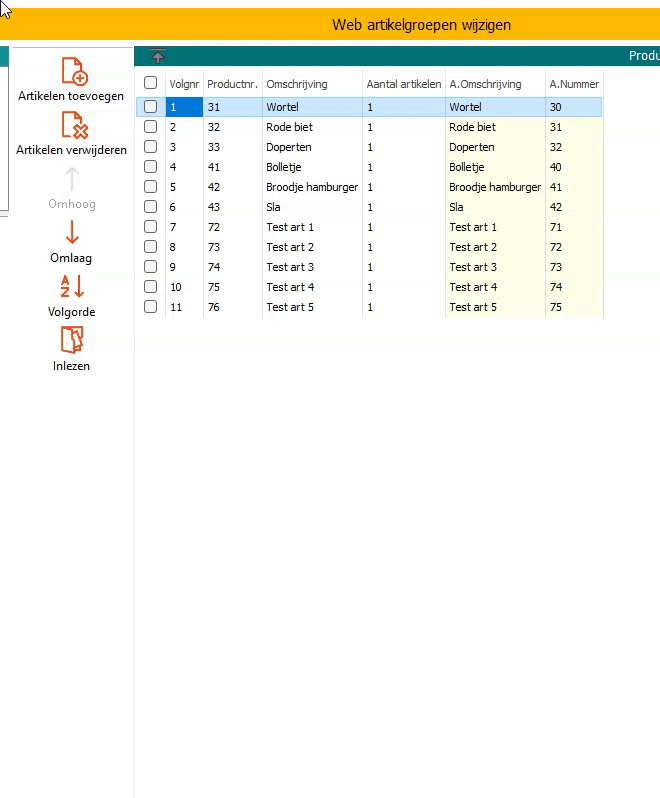Click Sla in Omschrijving column
Image resolution: width=660 pixels, height=798 pixels.
pos(312,207)
